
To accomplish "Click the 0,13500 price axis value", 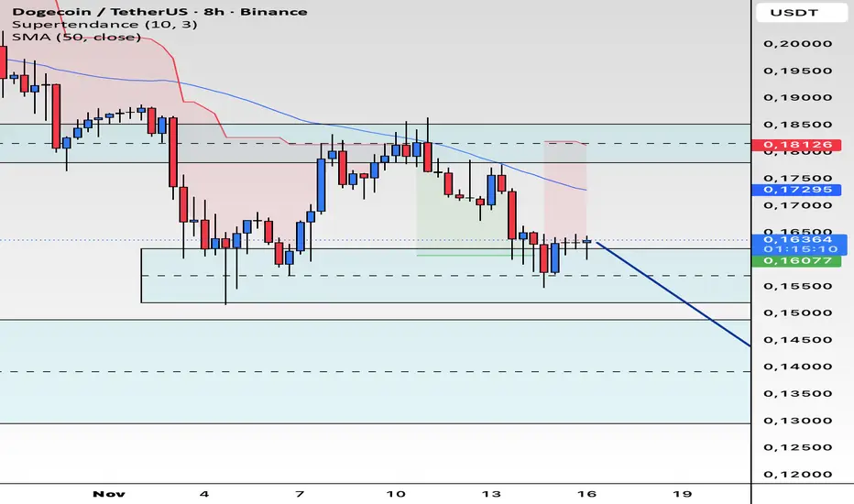I will 798,393.
